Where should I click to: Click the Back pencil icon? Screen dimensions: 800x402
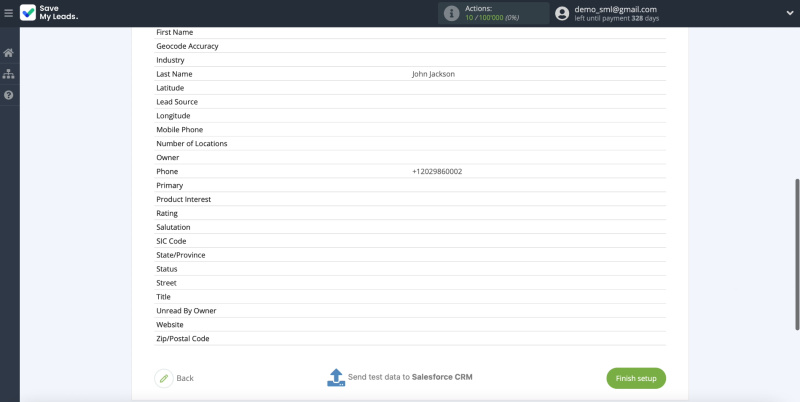pyautogui.click(x=164, y=378)
